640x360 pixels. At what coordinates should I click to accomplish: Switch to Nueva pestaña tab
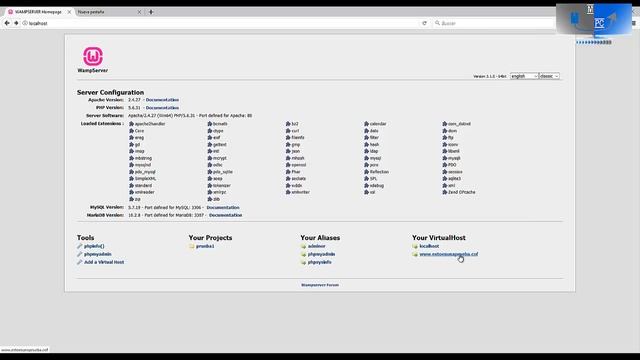(109, 12)
